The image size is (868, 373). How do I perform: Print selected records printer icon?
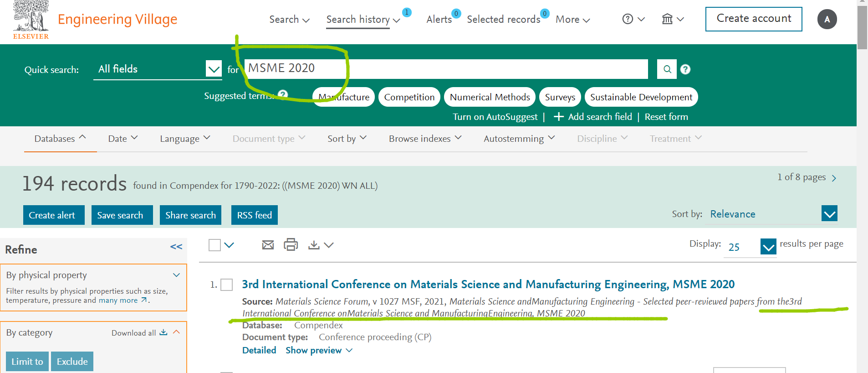[x=291, y=245]
